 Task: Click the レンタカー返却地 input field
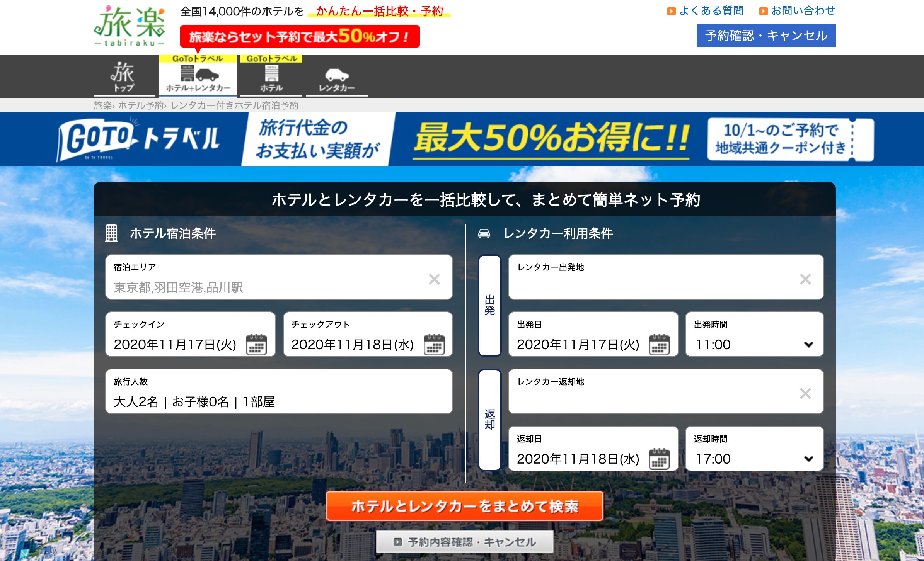click(x=666, y=391)
